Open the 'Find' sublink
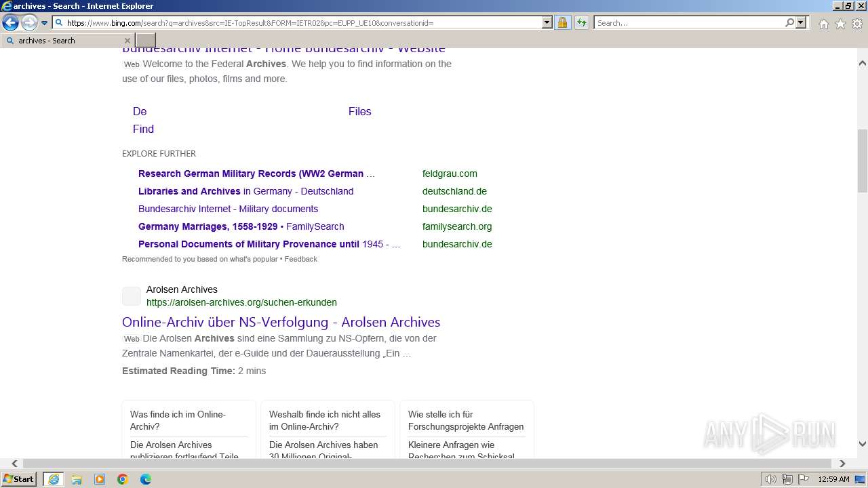The height and width of the screenshot is (488, 868). [x=143, y=129]
